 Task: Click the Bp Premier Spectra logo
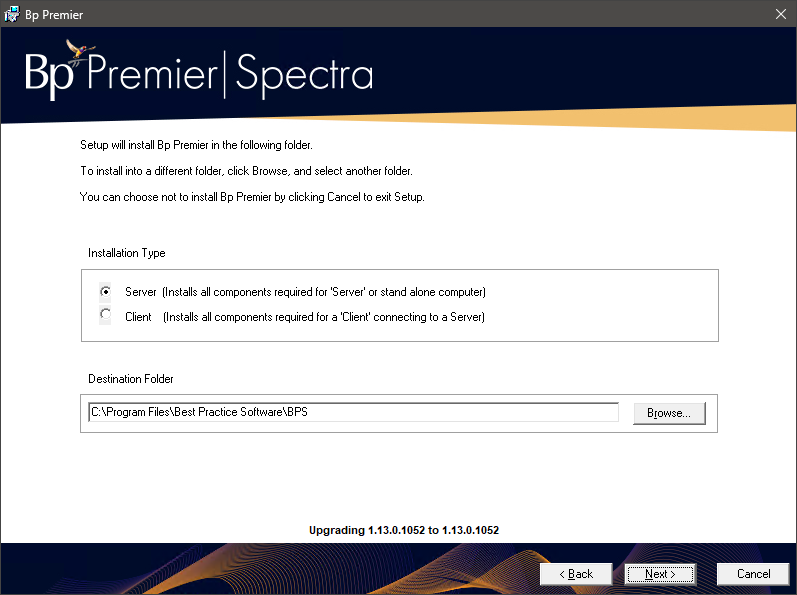click(x=199, y=70)
